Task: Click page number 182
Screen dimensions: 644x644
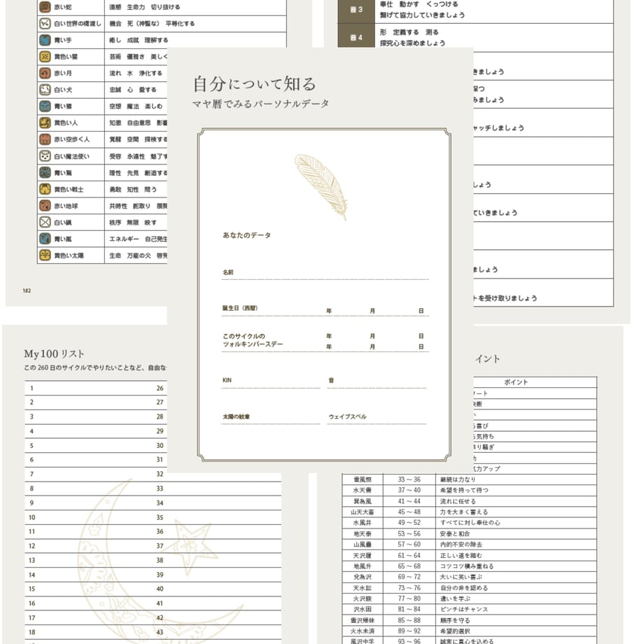Action: click(27, 290)
